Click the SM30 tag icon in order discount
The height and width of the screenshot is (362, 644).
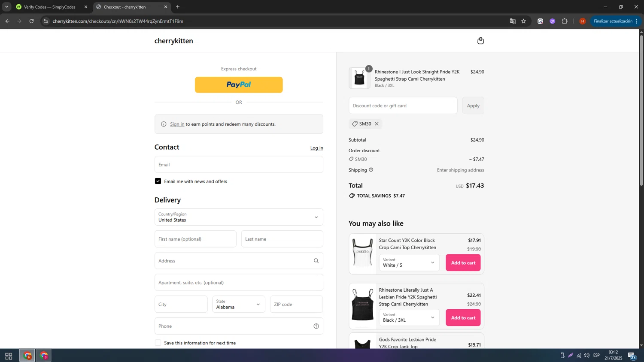coord(351,159)
